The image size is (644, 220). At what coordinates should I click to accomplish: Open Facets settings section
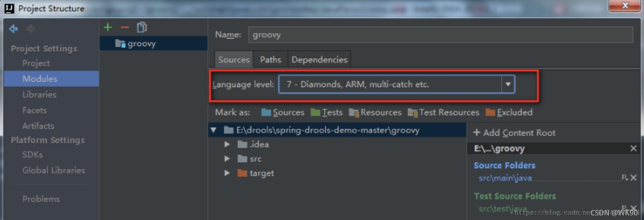point(34,110)
